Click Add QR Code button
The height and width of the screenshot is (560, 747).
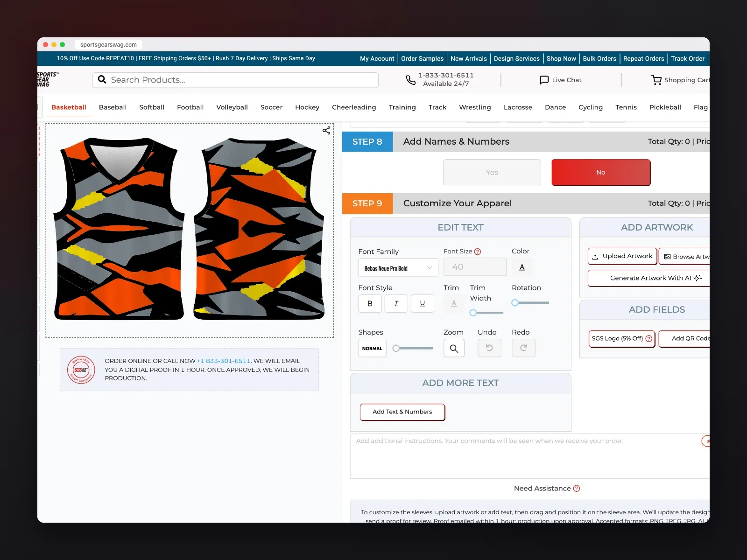pos(685,339)
